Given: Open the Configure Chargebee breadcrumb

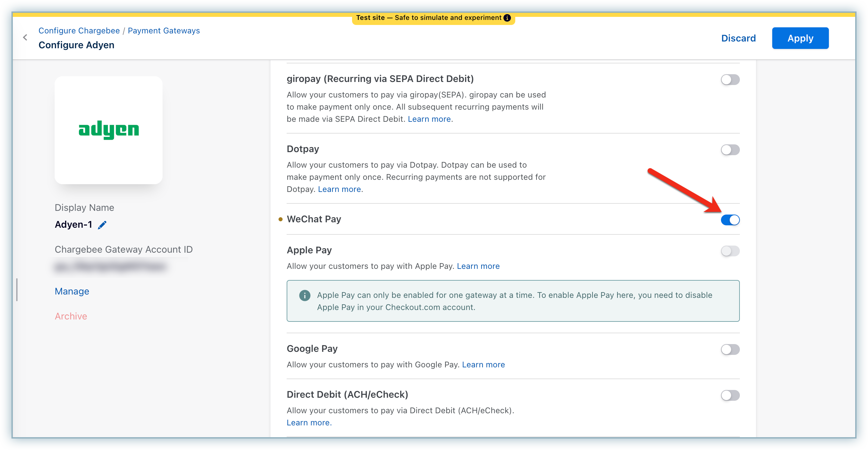Looking at the screenshot, I should pyautogui.click(x=79, y=31).
